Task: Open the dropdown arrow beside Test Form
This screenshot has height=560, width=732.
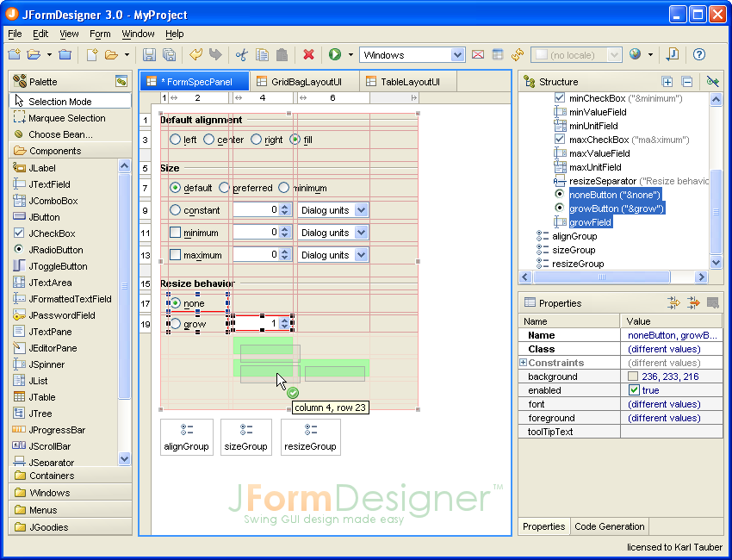Action: click(350, 54)
